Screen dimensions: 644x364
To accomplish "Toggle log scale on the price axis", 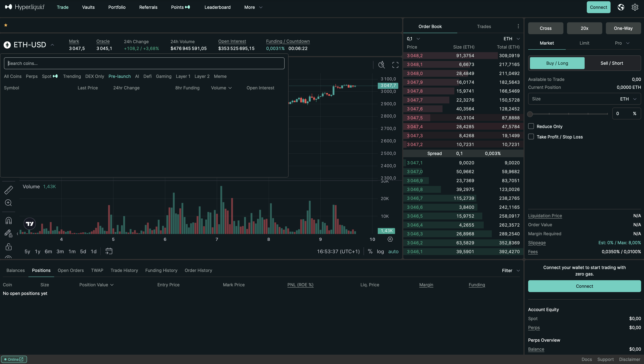I will tap(380, 251).
